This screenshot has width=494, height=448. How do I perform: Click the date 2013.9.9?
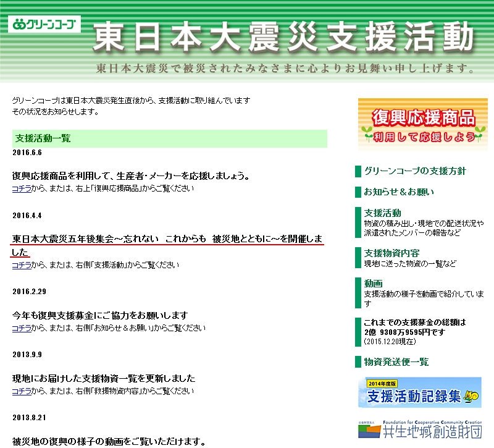[x=27, y=354]
